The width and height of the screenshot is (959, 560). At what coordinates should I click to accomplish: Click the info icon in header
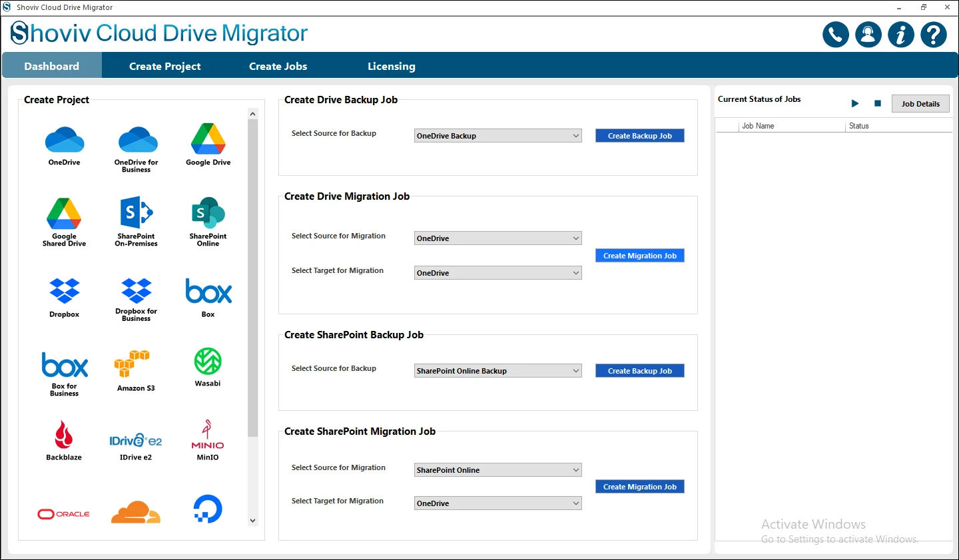pos(901,35)
